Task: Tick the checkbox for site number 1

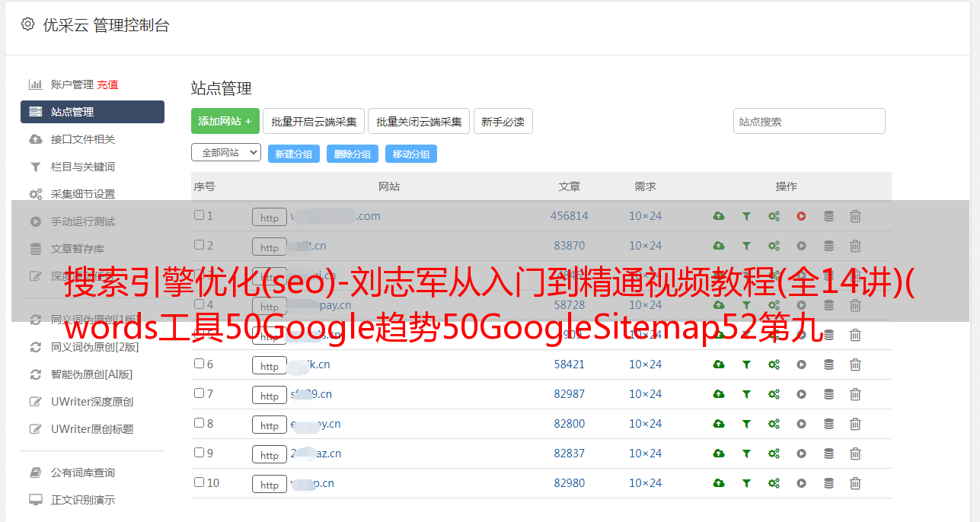Action: pyautogui.click(x=199, y=215)
